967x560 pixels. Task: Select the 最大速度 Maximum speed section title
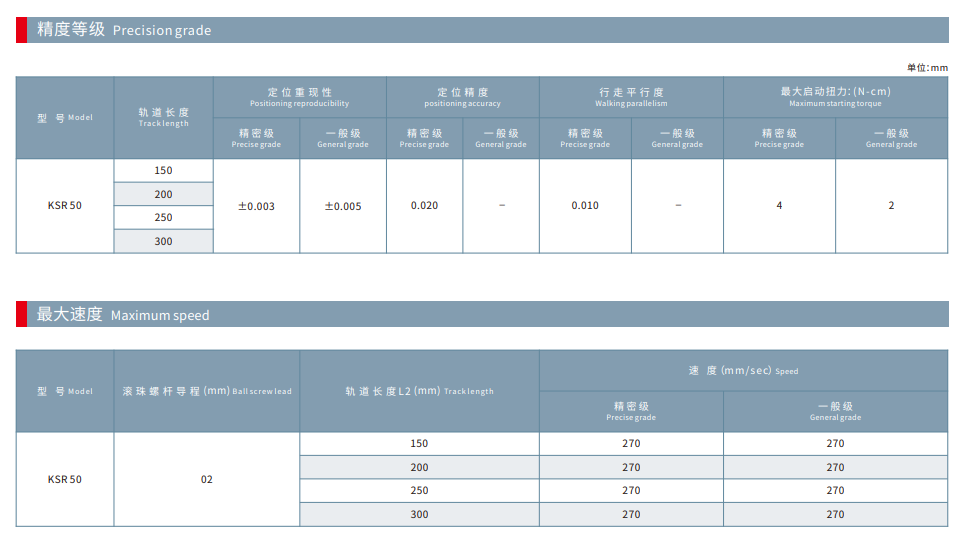tap(123, 315)
